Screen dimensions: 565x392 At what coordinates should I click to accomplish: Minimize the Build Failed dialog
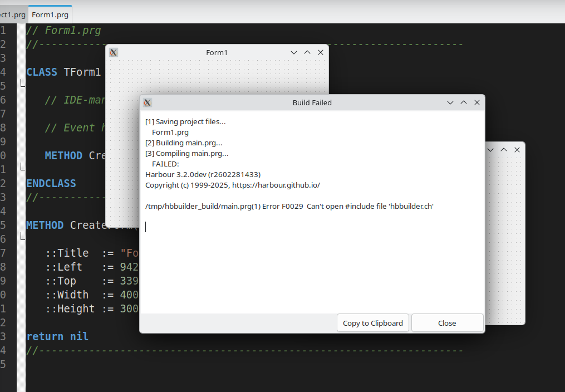click(x=450, y=102)
